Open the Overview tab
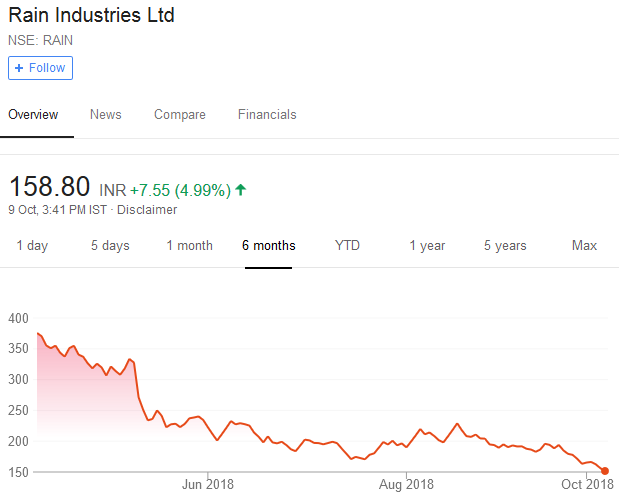This screenshot has width=619, height=498. (x=33, y=115)
